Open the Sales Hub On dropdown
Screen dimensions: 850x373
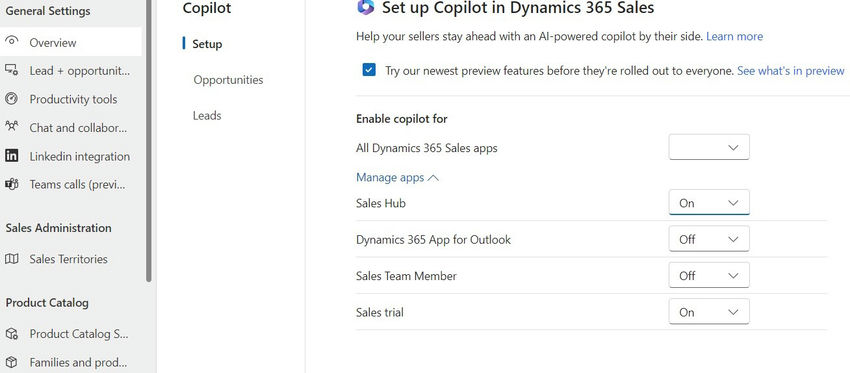click(x=709, y=202)
